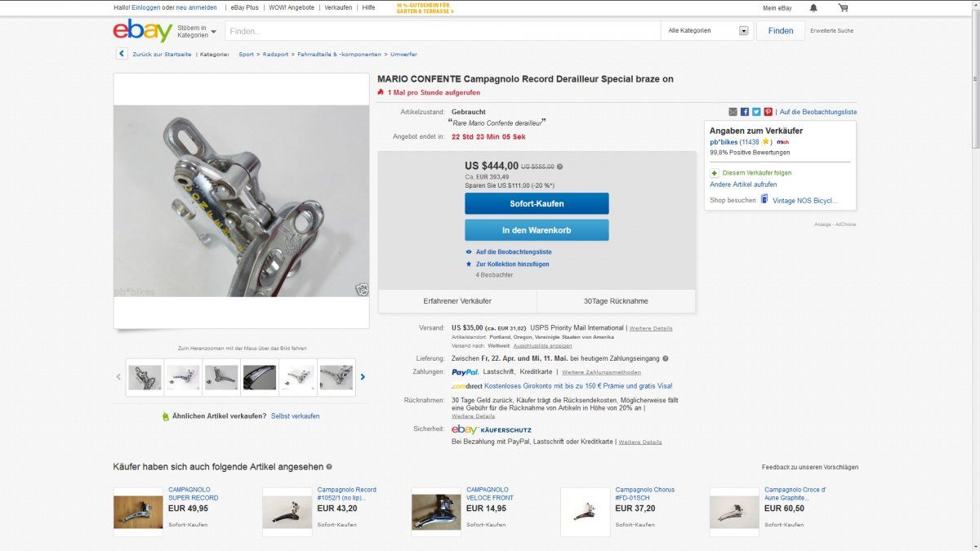Expand Mein eBay menu
Screen dimensions: 980x551
[777, 7]
